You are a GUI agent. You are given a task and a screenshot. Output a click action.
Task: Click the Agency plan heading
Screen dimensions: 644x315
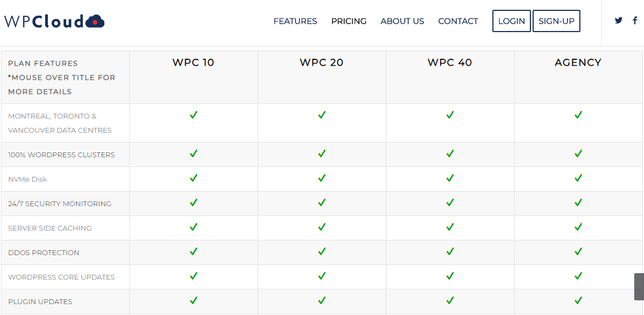[x=578, y=63]
